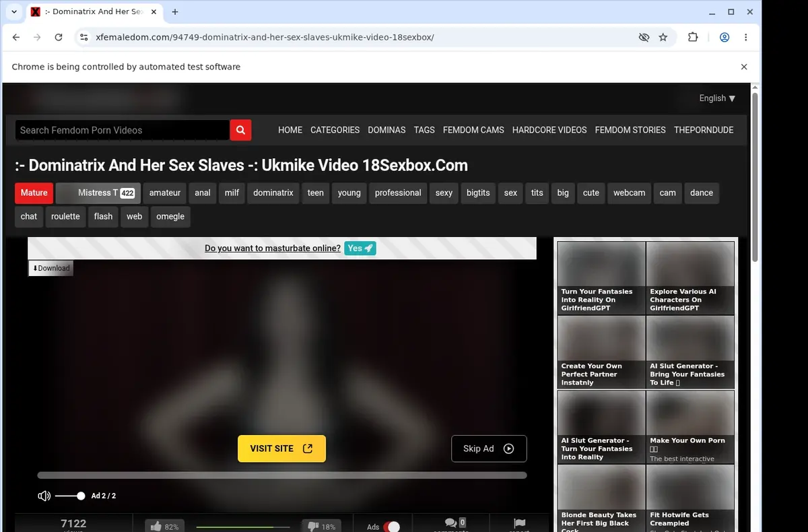Click the green Yes button

[x=360, y=248]
